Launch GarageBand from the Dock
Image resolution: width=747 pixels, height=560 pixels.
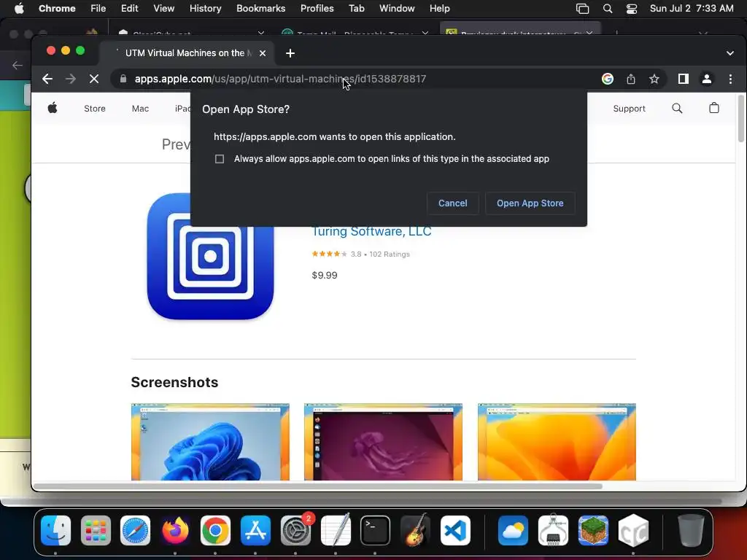pyautogui.click(x=415, y=530)
